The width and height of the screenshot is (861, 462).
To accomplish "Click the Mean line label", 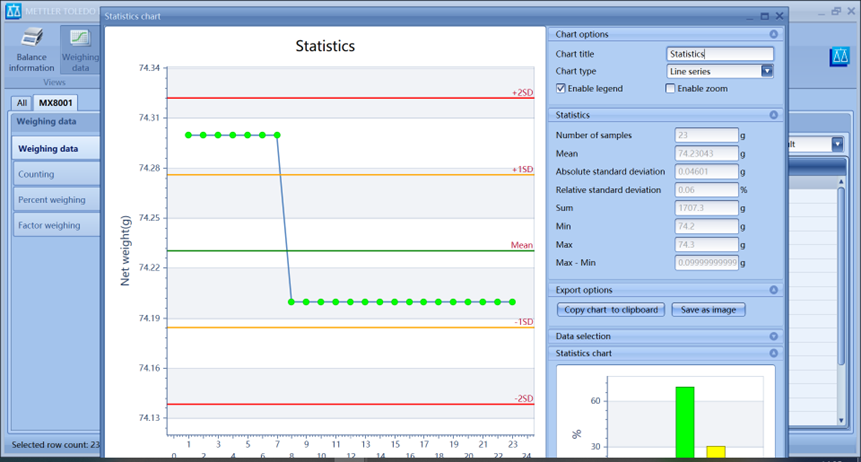I will 522,245.
